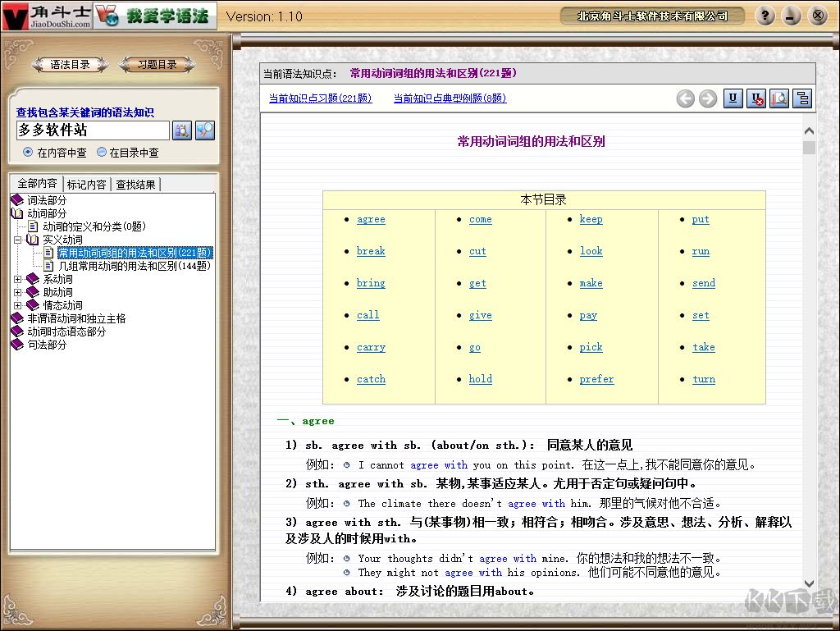
Task: Click the U-with-red-cross unmark icon
Action: click(x=756, y=98)
